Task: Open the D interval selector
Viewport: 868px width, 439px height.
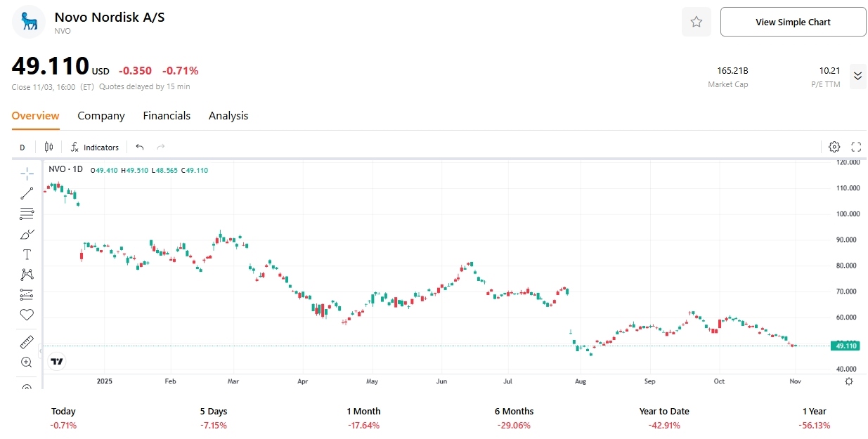Action: pyautogui.click(x=22, y=147)
